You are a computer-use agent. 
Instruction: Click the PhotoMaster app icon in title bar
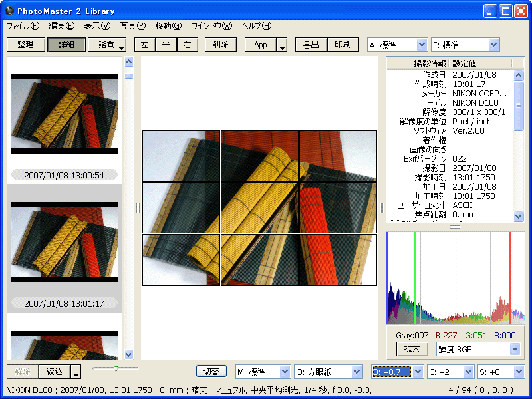coord(9,11)
